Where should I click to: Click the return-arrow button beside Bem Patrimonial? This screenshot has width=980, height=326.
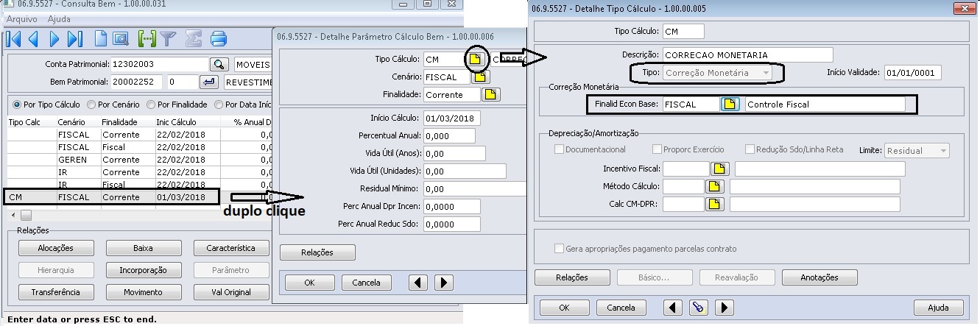click(209, 82)
